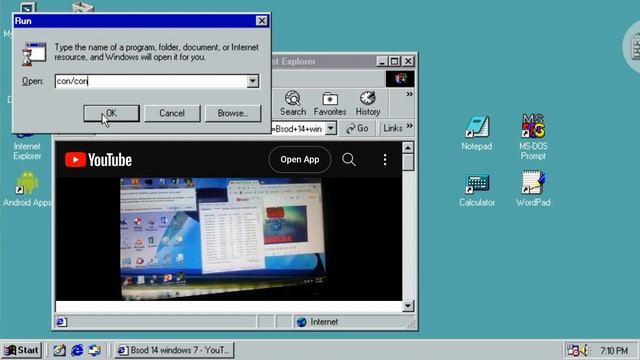This screenshot has width=640, height=360.
Task: Expand the Links bar chevron
Action: click(x=409, y=126)
